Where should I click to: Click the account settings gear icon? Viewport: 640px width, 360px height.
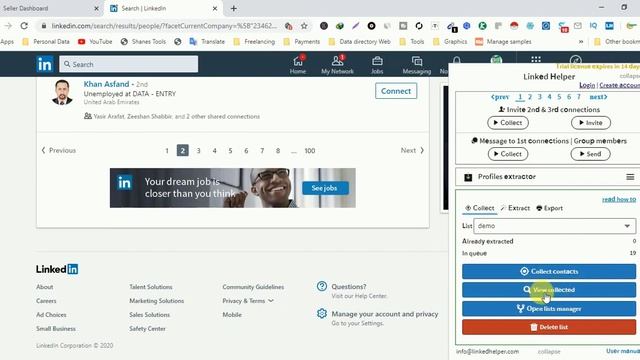[x=322, y=313]
